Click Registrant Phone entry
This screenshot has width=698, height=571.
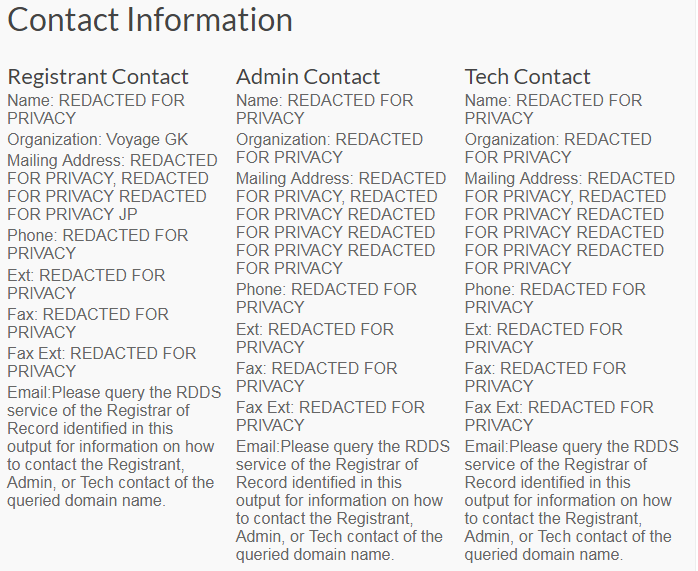click(x=97, y=244)
